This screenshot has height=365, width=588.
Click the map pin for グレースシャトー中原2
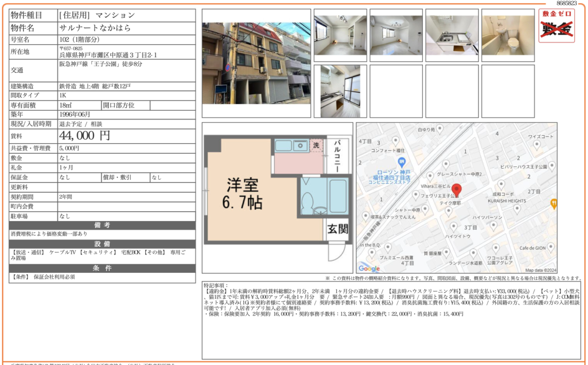(x=445, y=165)
